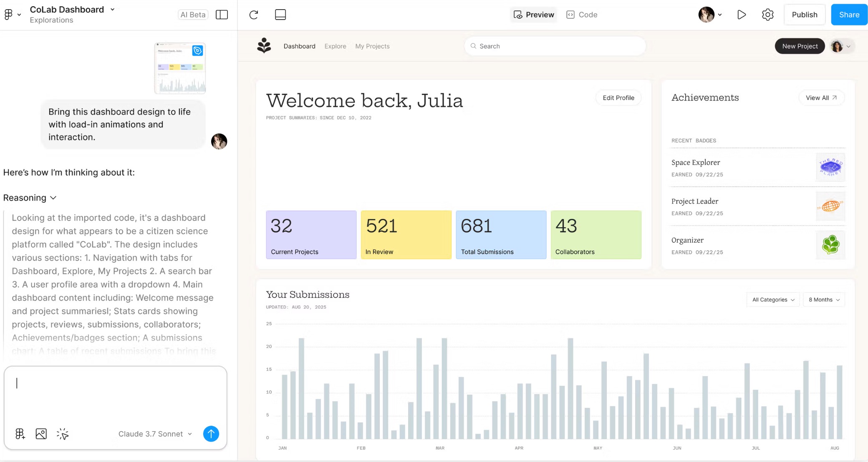Activate the point-and-select element tool
The height and width of the screenshot is (462, 868).
(x=63, y=434)
